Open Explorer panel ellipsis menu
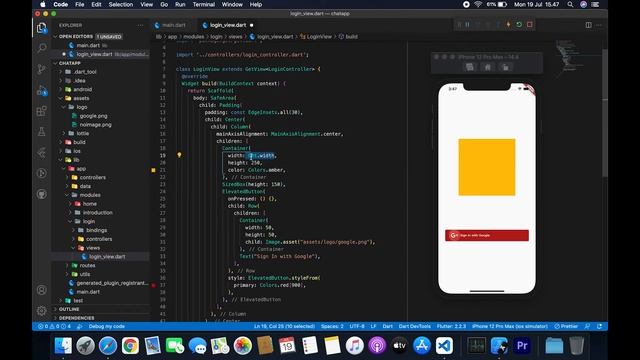 point(140,25)
